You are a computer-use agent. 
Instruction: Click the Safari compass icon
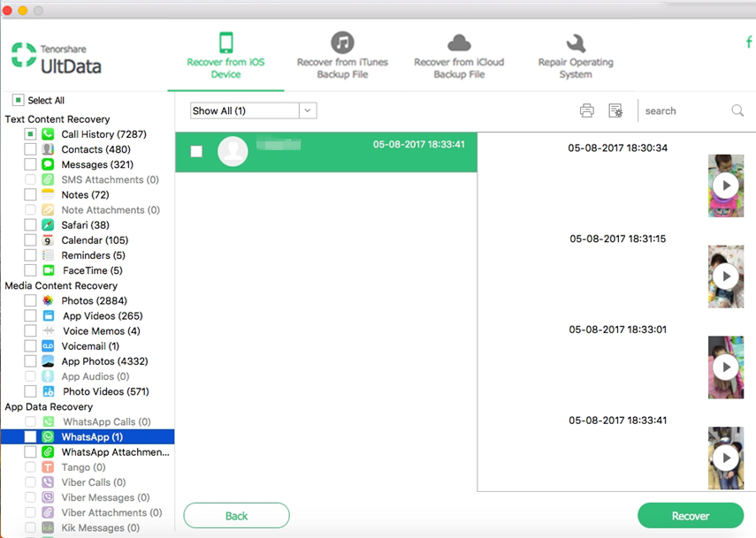(x=48, y=225)
